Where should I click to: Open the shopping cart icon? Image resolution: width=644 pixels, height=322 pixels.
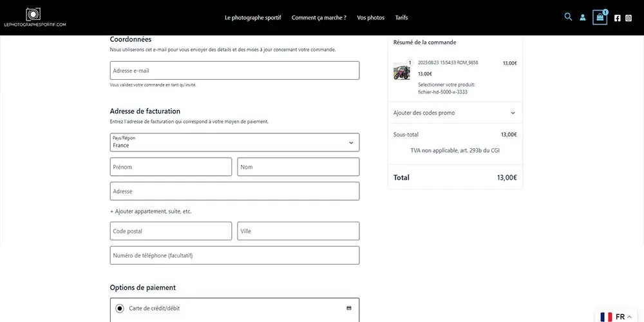[x=600, y=17]
